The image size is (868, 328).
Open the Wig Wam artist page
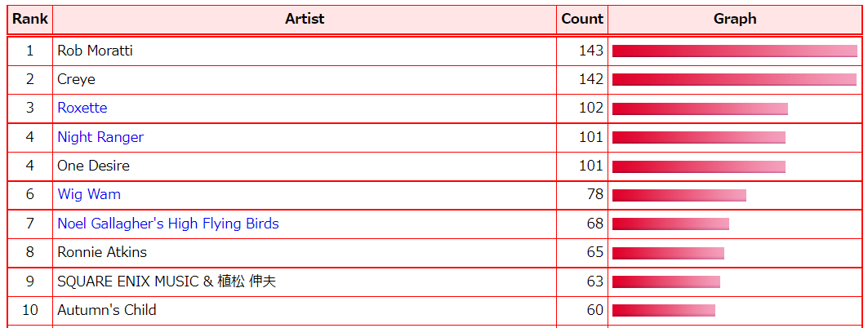tap(88, 194)
